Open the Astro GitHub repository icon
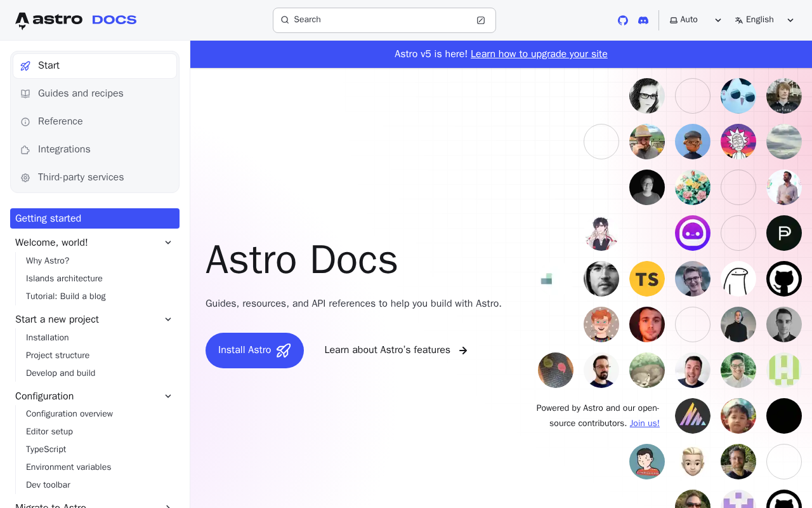This screenshot has height=508, width=812. pyautogui.click(x=623, y=20)
